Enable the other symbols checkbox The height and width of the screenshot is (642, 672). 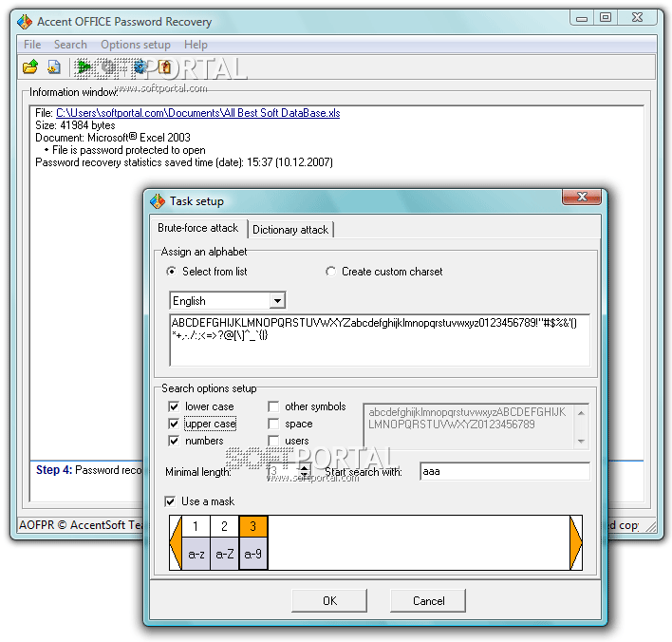coord(273,406)
